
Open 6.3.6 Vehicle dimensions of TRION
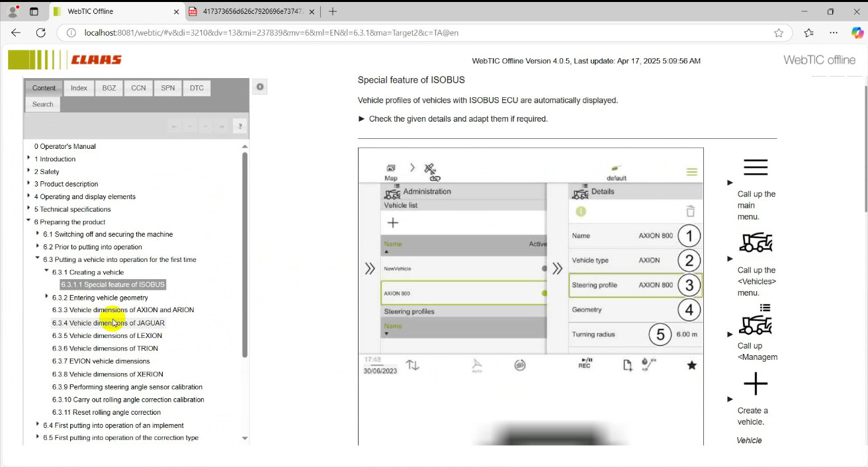click(x=105, y=349)
